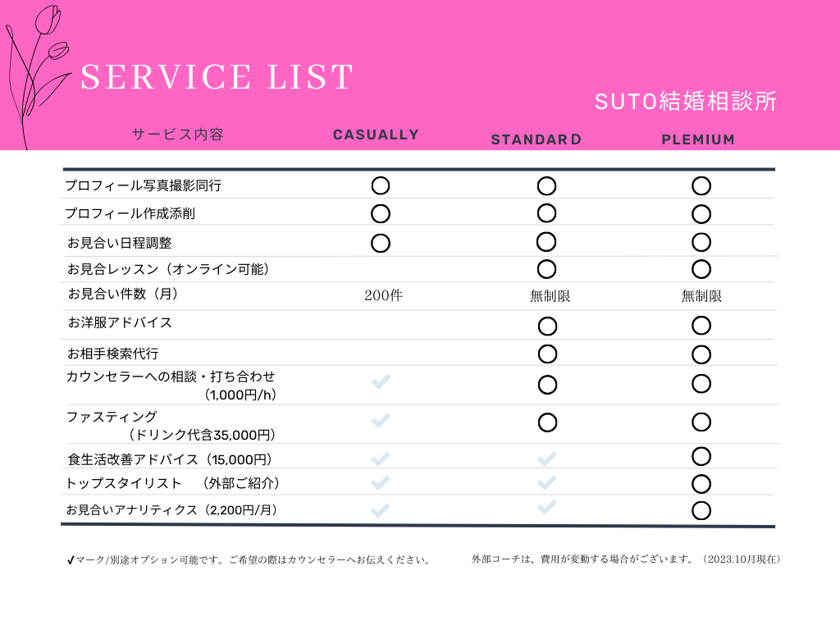840x630 pixels.
Task: Click CASUALLY circle for プロフィール写真撮影同行
Action: click(381, 186)
